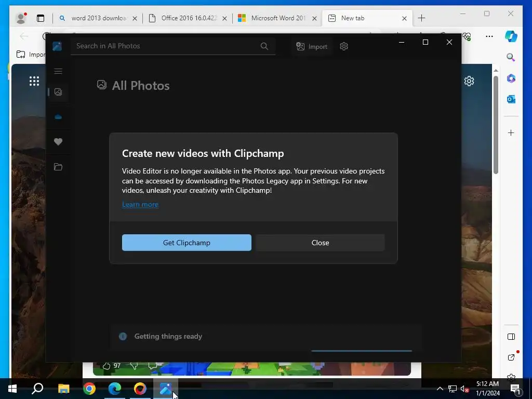Click the network tray icon
The width and height of the screenshot is (532, 399).
click(x=453, y=389)
